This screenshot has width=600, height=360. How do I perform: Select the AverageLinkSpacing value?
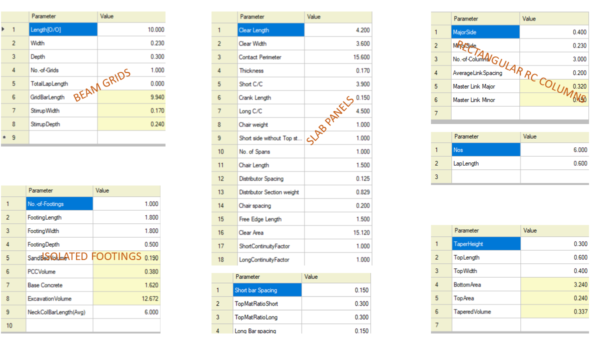554,73
